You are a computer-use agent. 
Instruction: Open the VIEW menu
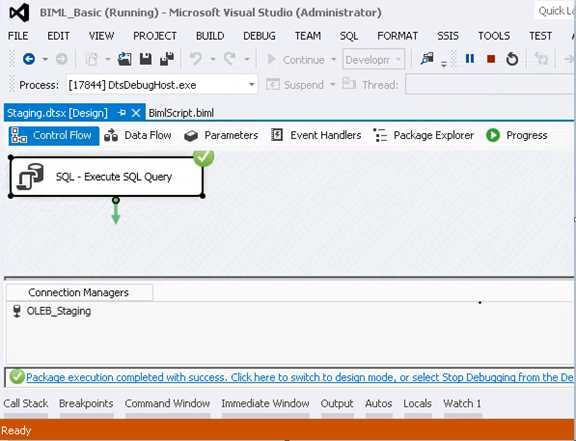tap(101, 36)
